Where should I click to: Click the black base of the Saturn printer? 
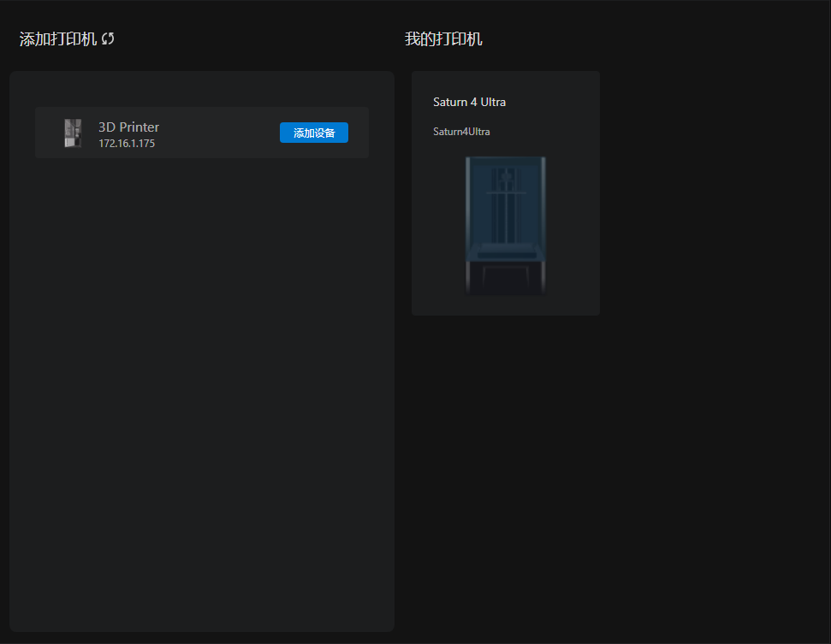point(505,281)
